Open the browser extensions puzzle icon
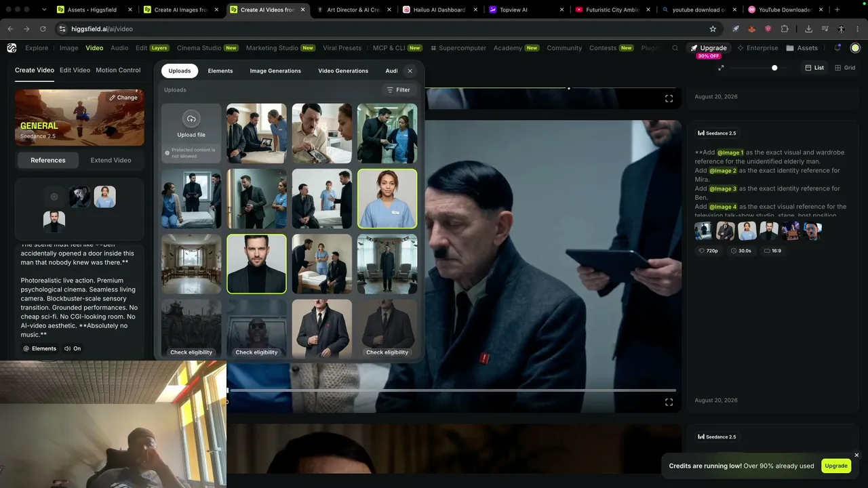 pos(785,29)
